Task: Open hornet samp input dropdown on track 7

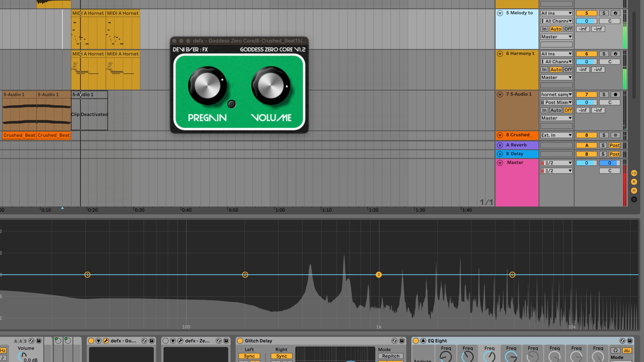Action: click(x=556, y=95)
